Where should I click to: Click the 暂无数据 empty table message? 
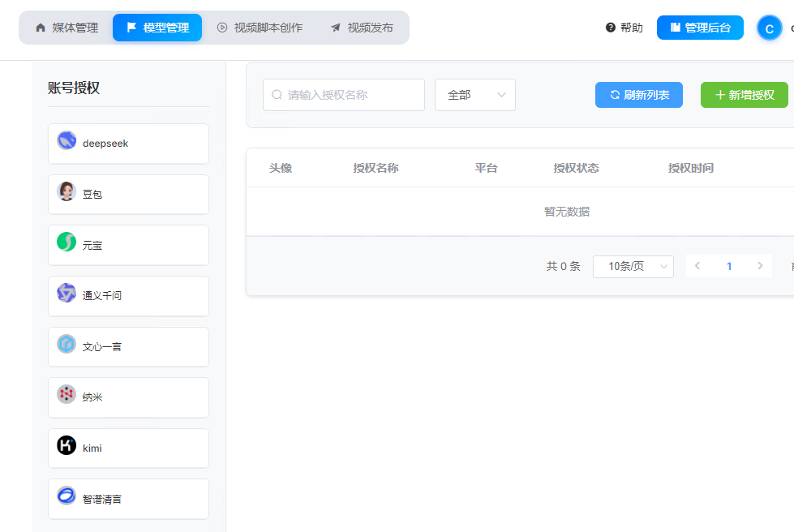567,212
